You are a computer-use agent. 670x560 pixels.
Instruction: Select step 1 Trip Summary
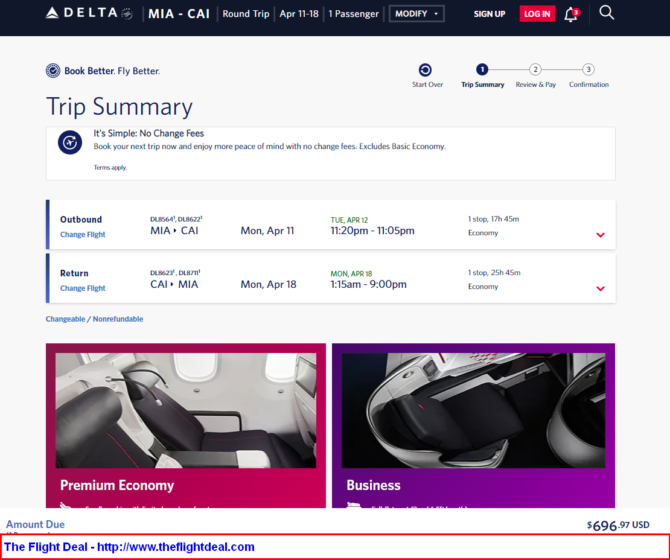click(482, 69)
